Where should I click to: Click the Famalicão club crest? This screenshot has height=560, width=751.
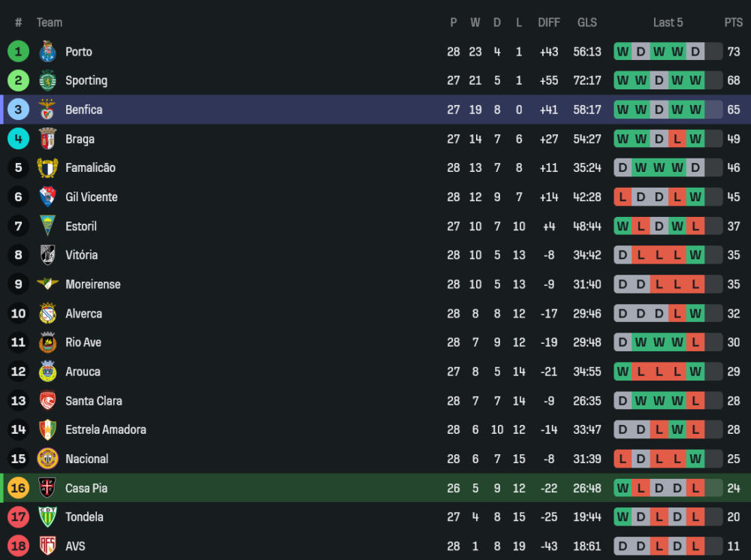[x=48, y=168]
